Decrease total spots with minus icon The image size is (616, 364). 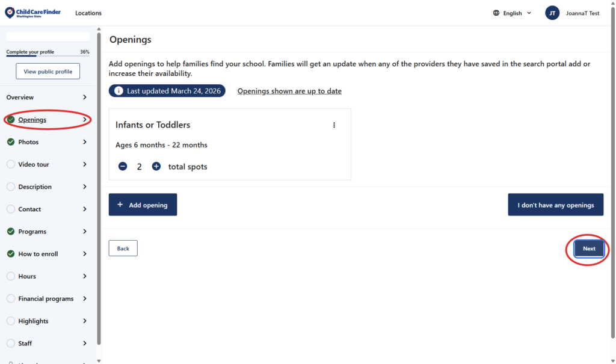coord(123,167)
